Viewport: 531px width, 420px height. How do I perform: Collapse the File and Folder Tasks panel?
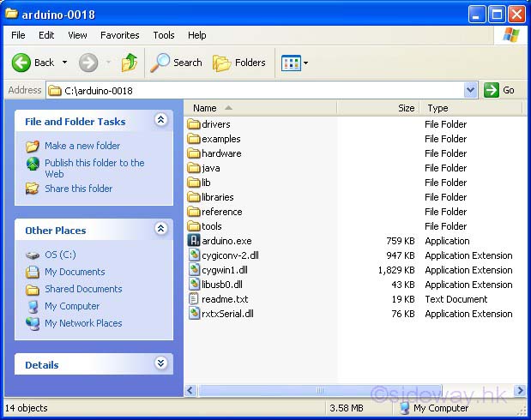pos(161,119)
